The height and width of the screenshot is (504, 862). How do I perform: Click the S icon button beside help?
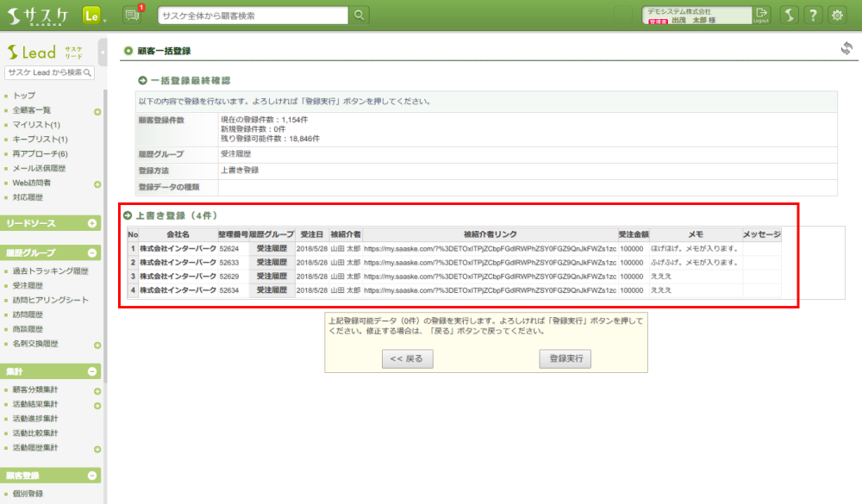(789, 16)
